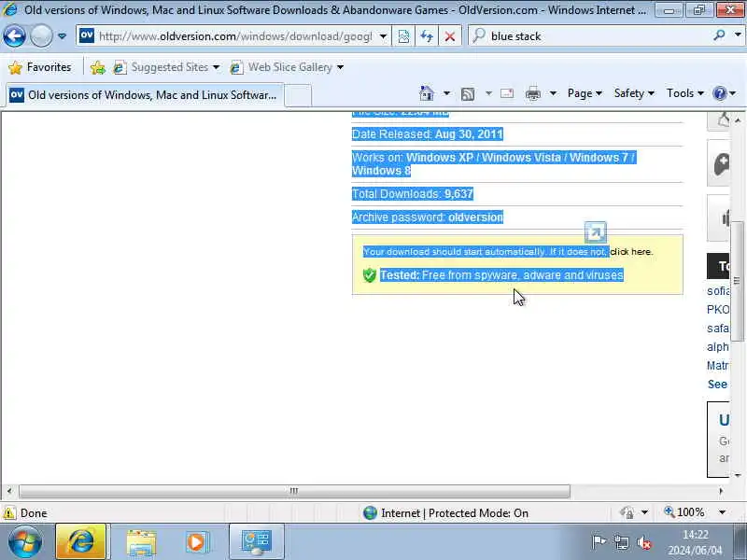
Task: Click the Home page icon
Action: coord(427,93)
